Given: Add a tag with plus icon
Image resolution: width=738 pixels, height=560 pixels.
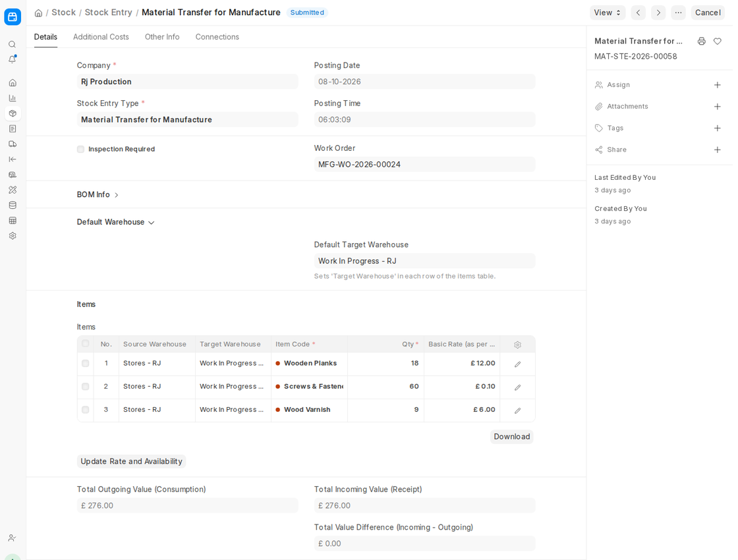Looking at the screenshot, I should [718, 128].
